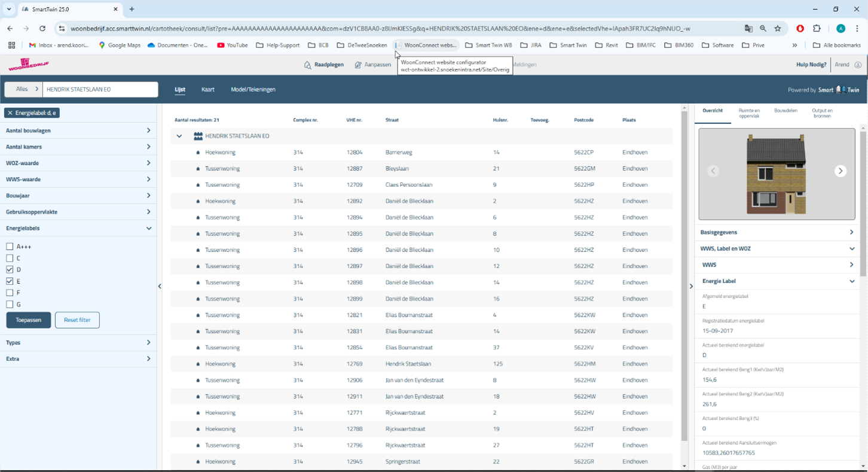868x472 pixels.
Task: Remove the Energielabel d, e filter chip
Action: click(10, 113)
